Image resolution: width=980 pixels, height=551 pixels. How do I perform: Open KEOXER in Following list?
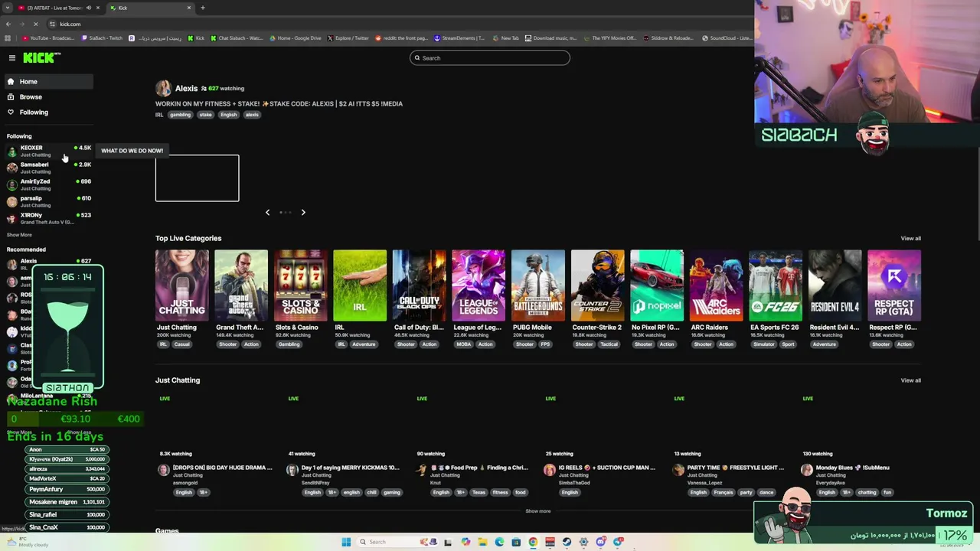(49, 151)
